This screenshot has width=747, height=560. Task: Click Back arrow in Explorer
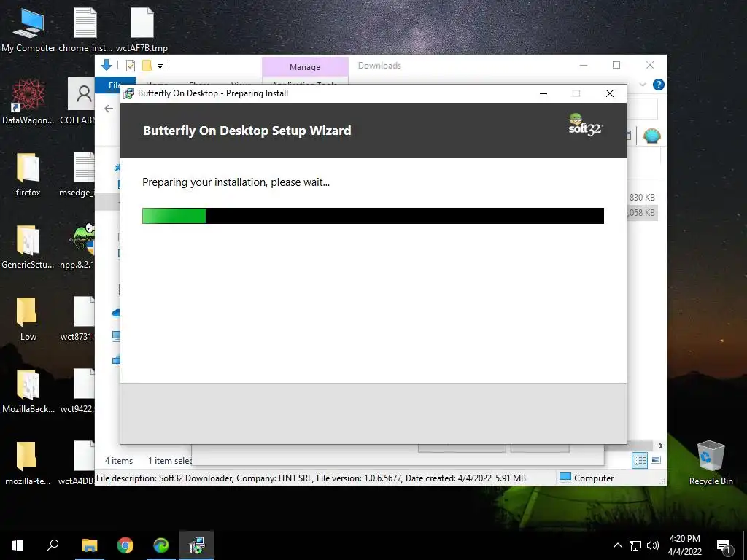[x=109, y=109]
